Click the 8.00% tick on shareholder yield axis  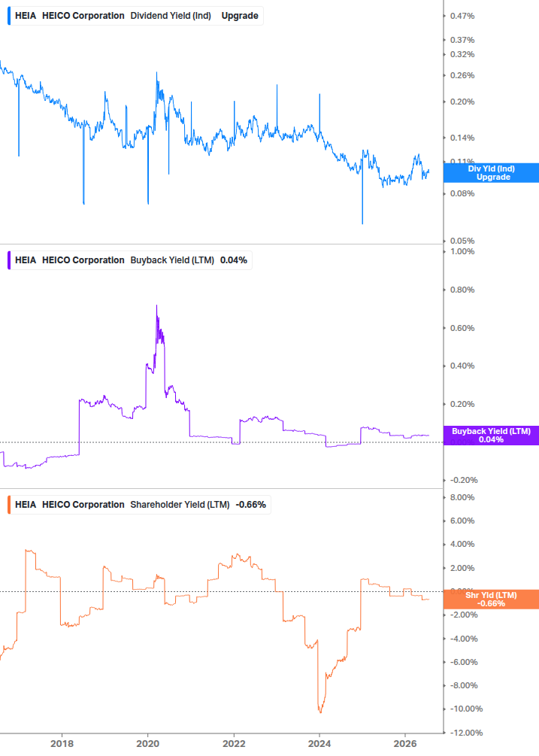[462, 497]
